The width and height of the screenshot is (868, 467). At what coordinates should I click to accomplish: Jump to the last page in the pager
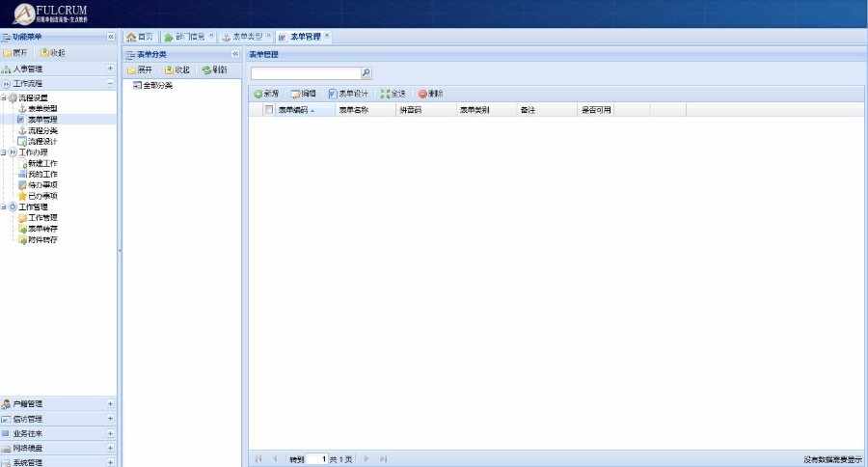(x=383, y=459)
